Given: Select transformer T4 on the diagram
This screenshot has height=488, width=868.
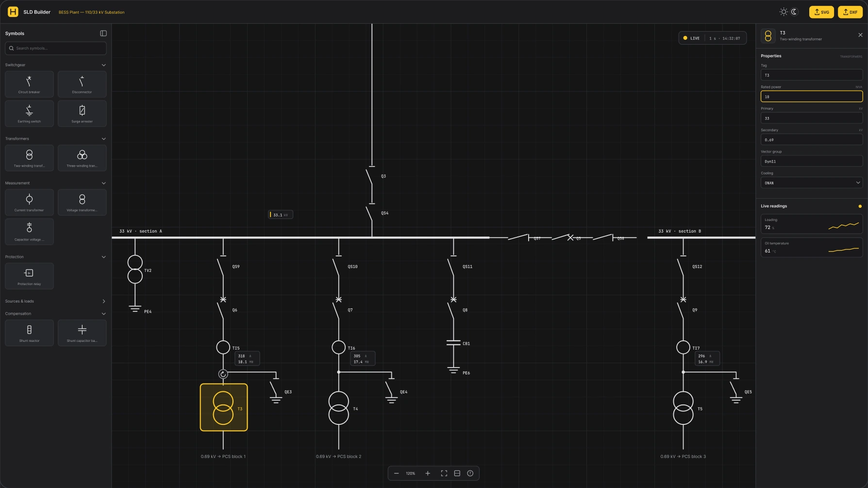Looking at the screenshot, I should pos(338,408).
